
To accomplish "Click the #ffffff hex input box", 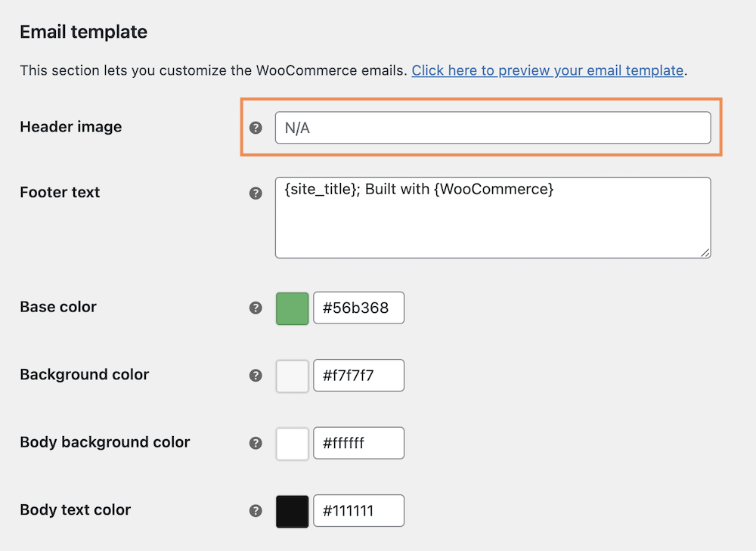I will (358, 444).
